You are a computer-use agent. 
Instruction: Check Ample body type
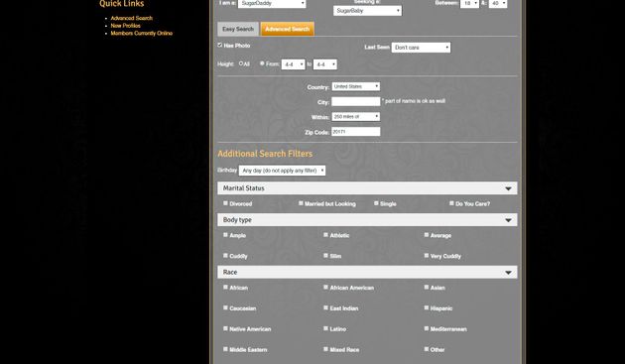[225, 235]
